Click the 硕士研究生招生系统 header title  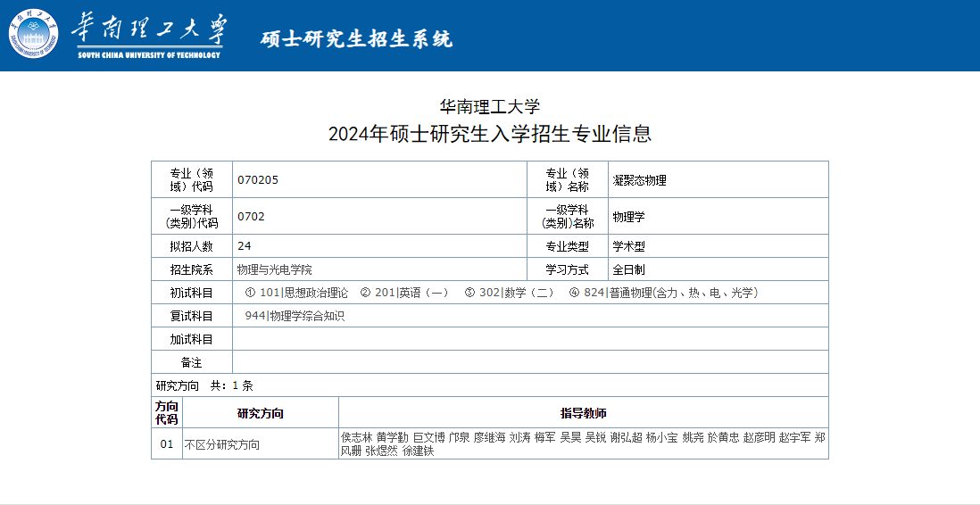(356, 38)
